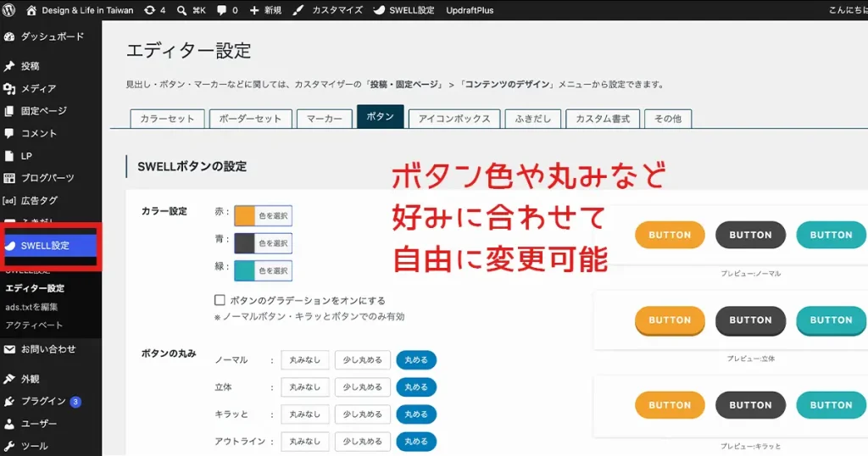Select 少し丸める for ノーマル button roundness
Image resolution: width=868 pixels, height=456 pixels.
[x=363, y=359]
